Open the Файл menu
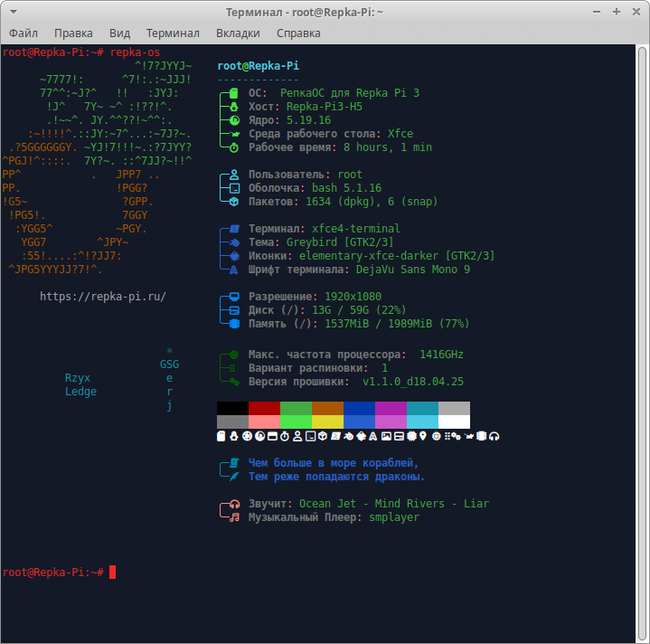The image size is (650, 644). (x=24, y=33)
